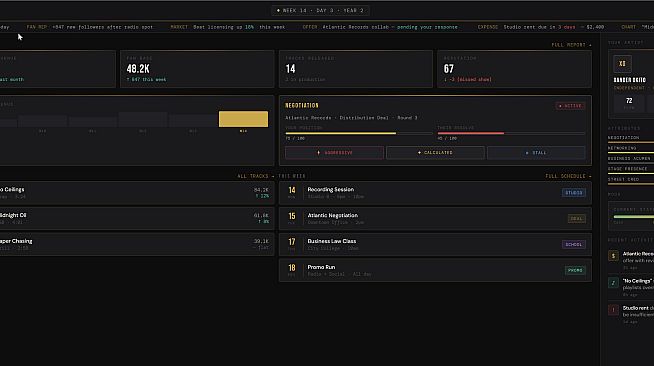Open the Full Report link
This screenshot has width=654, height=366.
click(571, 45)
